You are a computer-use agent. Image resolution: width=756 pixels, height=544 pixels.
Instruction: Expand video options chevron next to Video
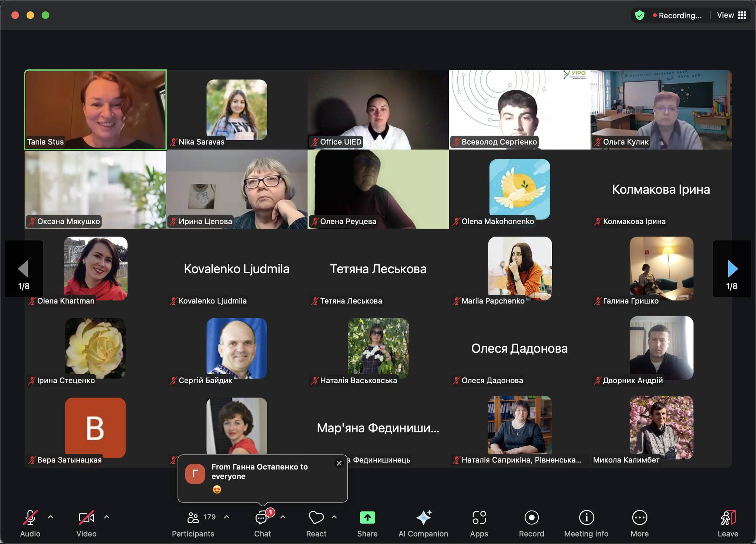pos(107,517)
